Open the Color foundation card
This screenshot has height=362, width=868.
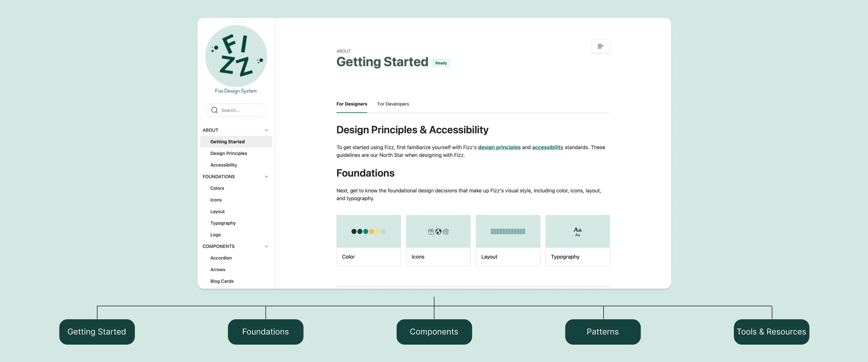point(369,240)
